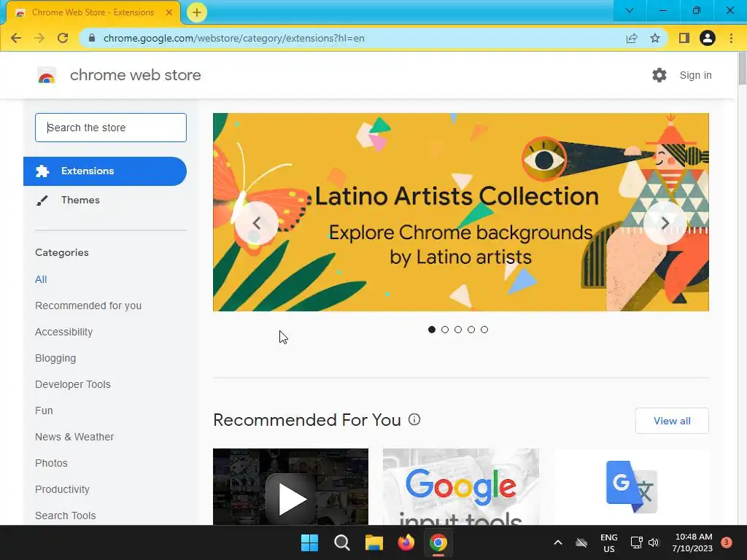Select the fourth carousel dot

(x=471, y=330)
